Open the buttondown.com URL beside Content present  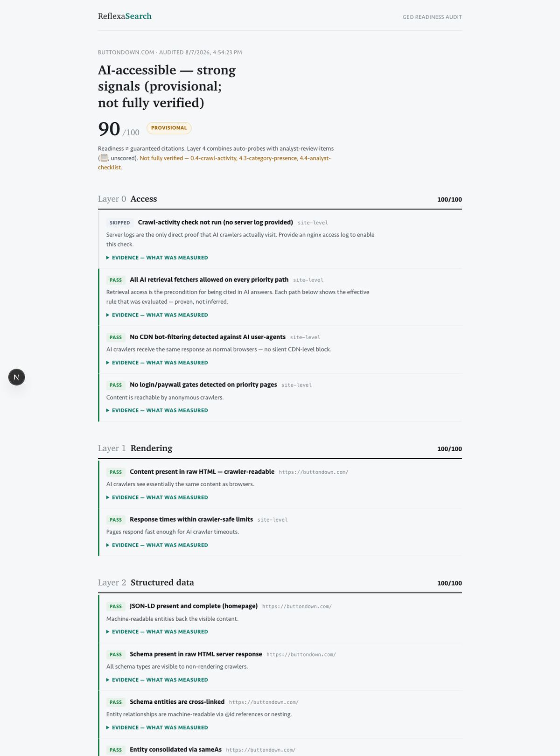pos(314,472)
